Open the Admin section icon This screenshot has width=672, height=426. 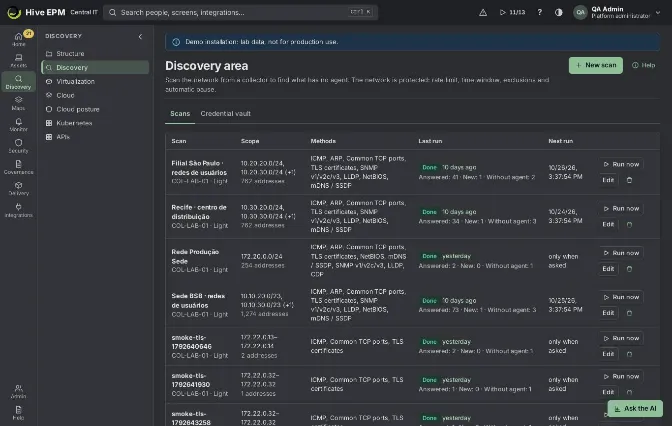coord(18,392)
